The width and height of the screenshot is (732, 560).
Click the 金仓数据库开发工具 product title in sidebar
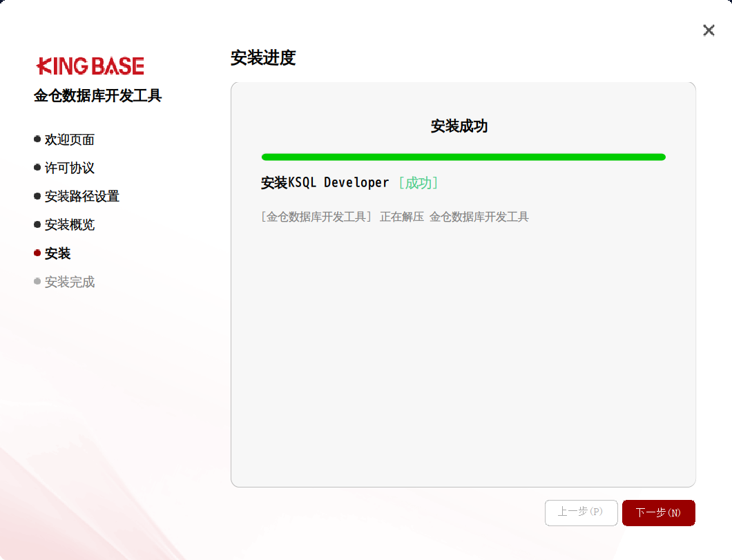pos(98,96)
